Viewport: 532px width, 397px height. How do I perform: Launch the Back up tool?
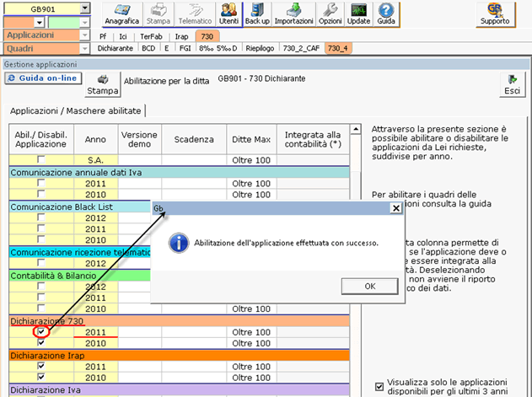[257, 14]
